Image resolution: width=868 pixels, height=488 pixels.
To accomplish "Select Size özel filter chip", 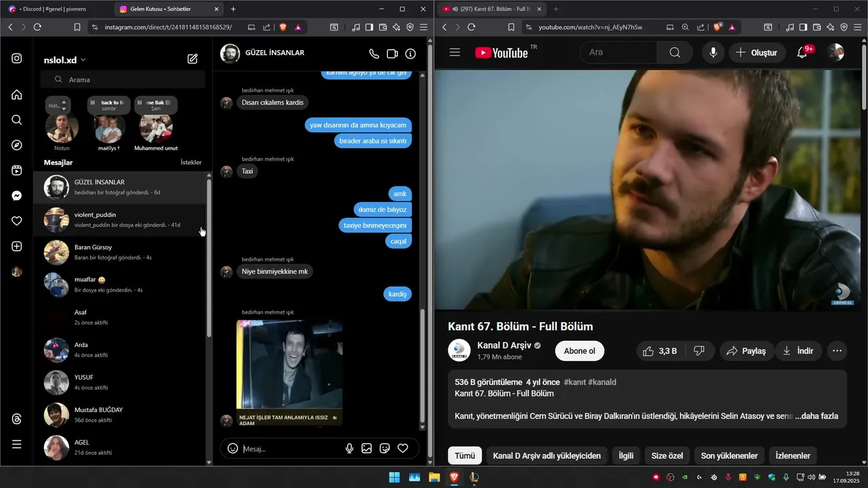I will [667, 455].
